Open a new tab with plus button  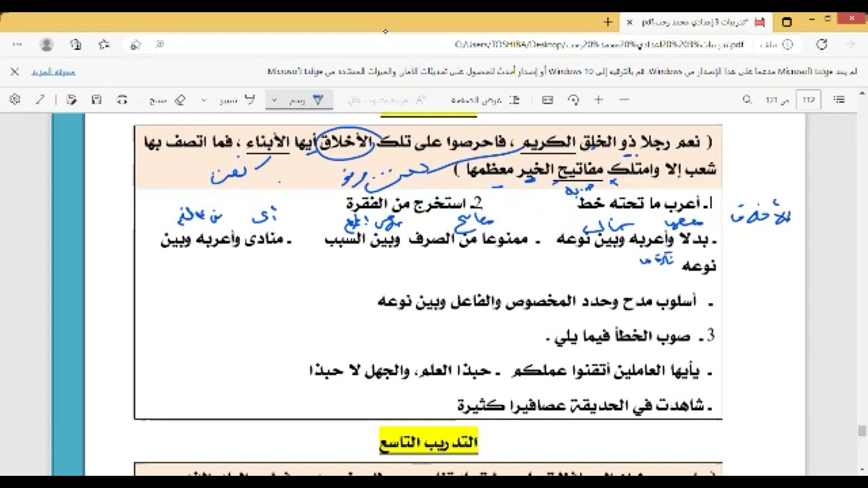click(x=608, y=22)
